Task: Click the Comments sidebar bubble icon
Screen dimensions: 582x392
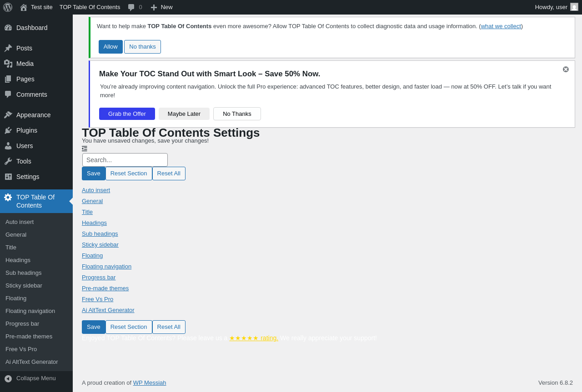Action: coord(8,94)
